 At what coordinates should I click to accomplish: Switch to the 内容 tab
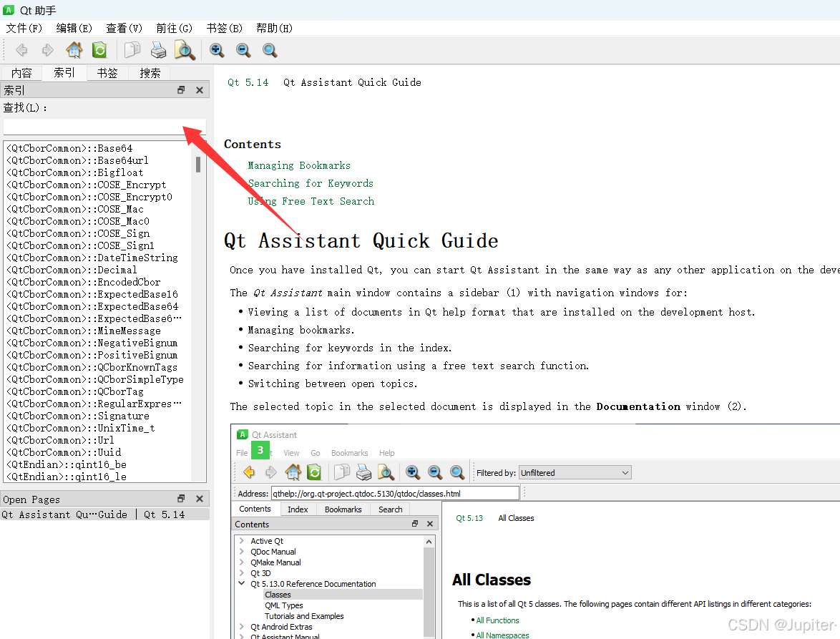(x=21, y=73)
